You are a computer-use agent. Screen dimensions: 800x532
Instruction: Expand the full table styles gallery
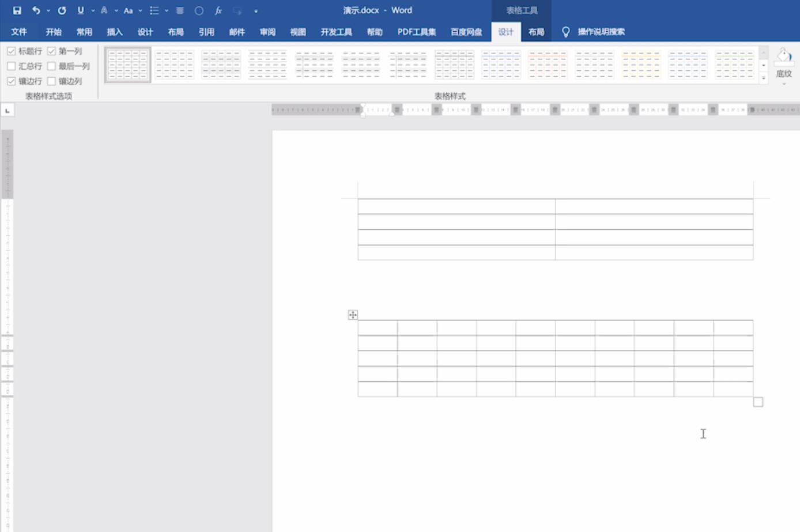click(764, 78)
